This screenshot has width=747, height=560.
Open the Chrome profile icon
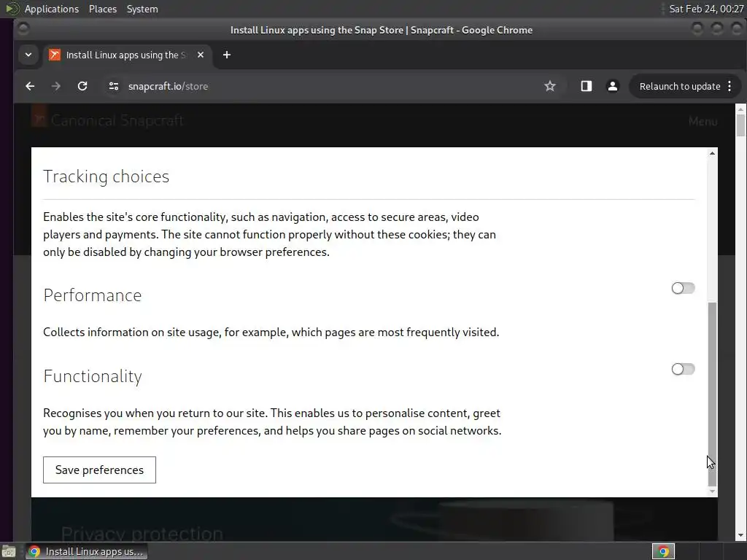[613, 86]
